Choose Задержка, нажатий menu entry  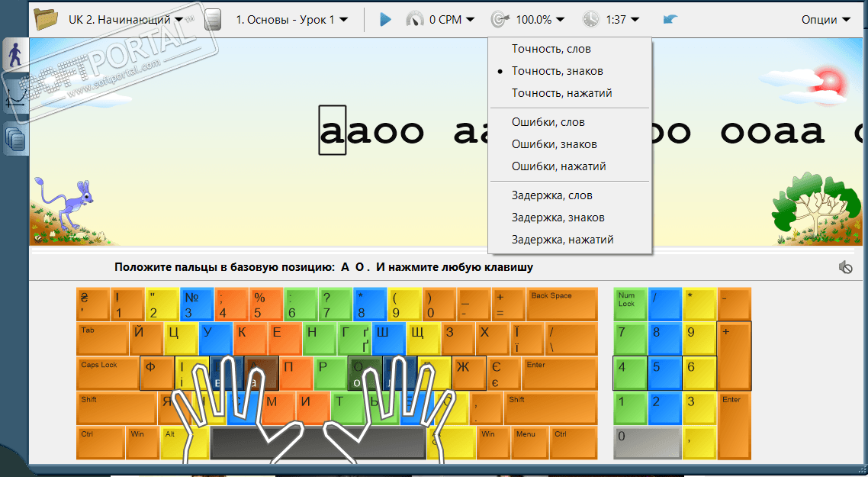coord(571,240)
